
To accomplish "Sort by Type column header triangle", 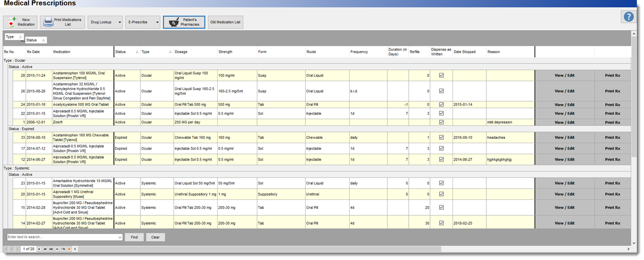I will pyautogui.click(x=171, y=52).
